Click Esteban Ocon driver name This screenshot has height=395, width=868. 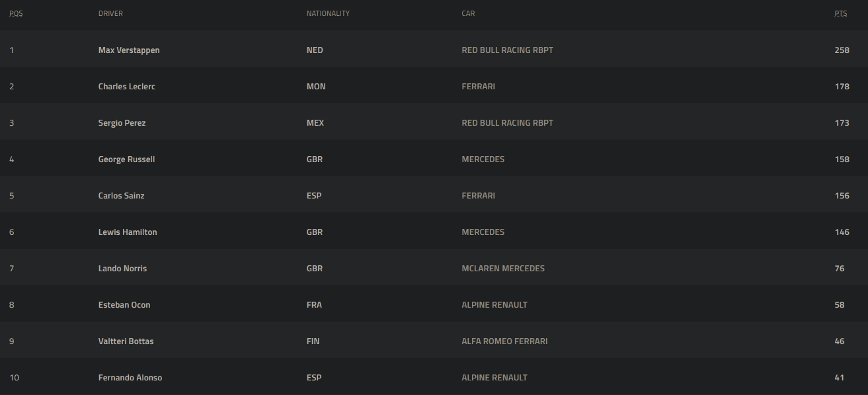tap(124, 305)
